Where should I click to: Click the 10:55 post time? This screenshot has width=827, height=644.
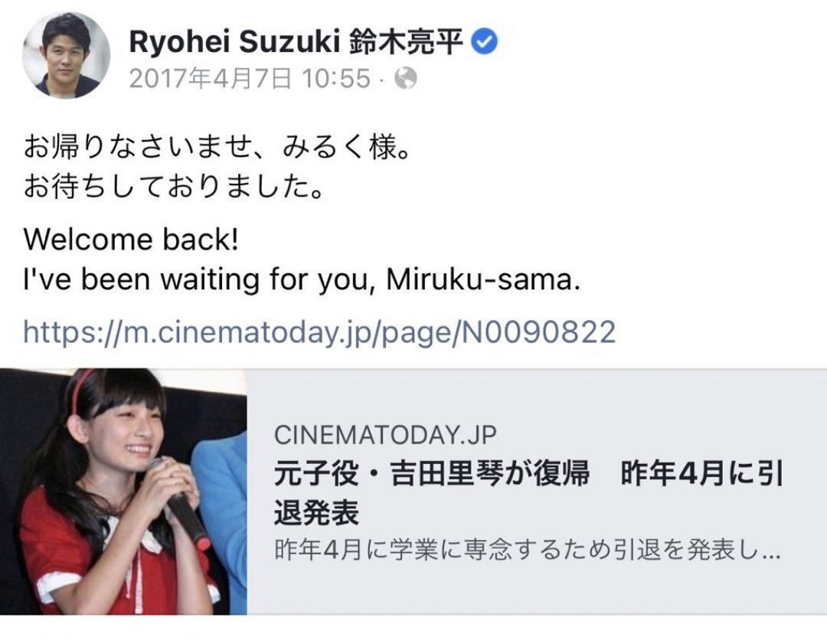tap(334, 78)
